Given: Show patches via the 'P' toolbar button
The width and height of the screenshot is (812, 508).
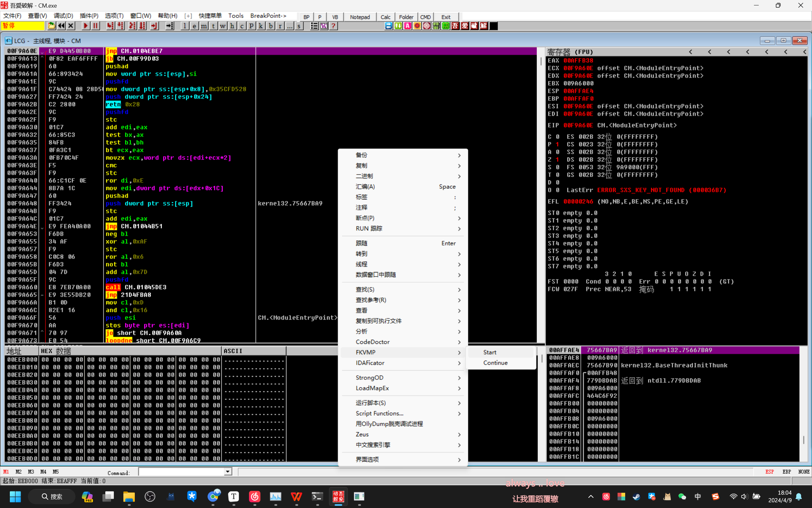Looking at the screenshot, I should pyautogui.click(x=251, y=26).
